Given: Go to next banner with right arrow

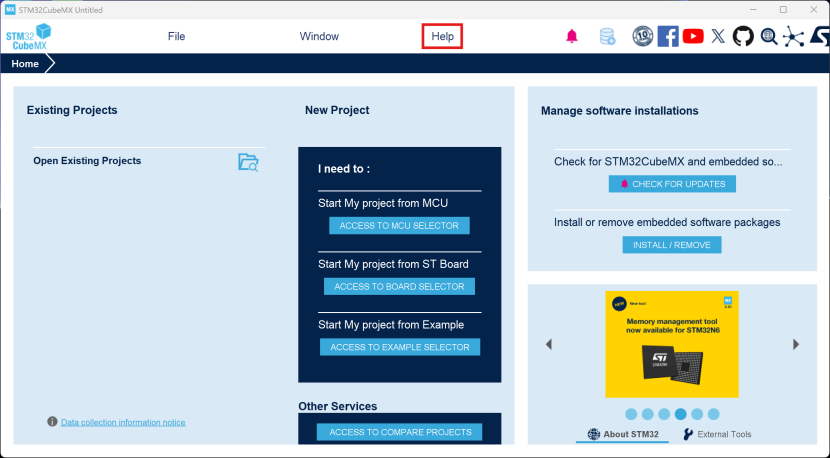Looking at the screenshot, I should [x=796, y=344].
